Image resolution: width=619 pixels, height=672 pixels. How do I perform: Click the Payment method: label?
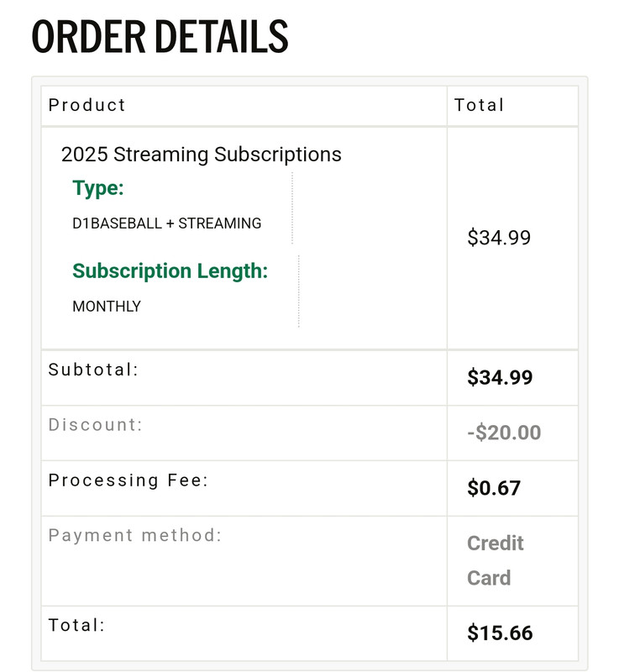tap(135, 535)
